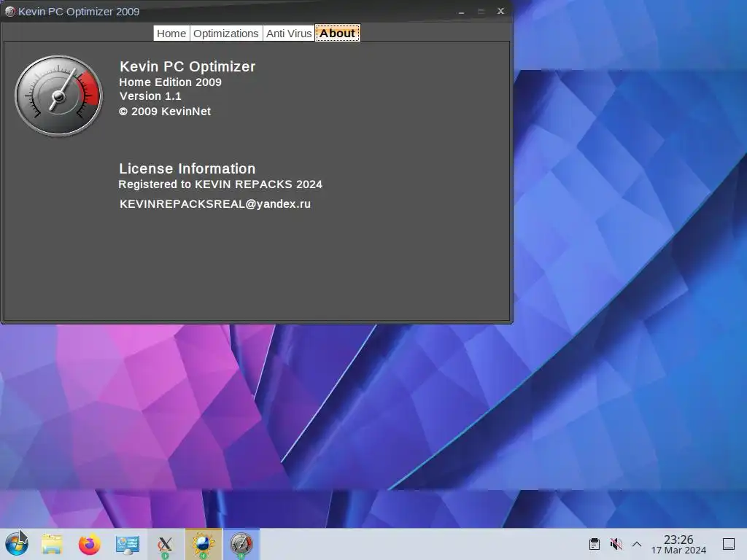Viewport: 747px width, 560px height.
Task: Select the About tab
Action: [337, 34]
